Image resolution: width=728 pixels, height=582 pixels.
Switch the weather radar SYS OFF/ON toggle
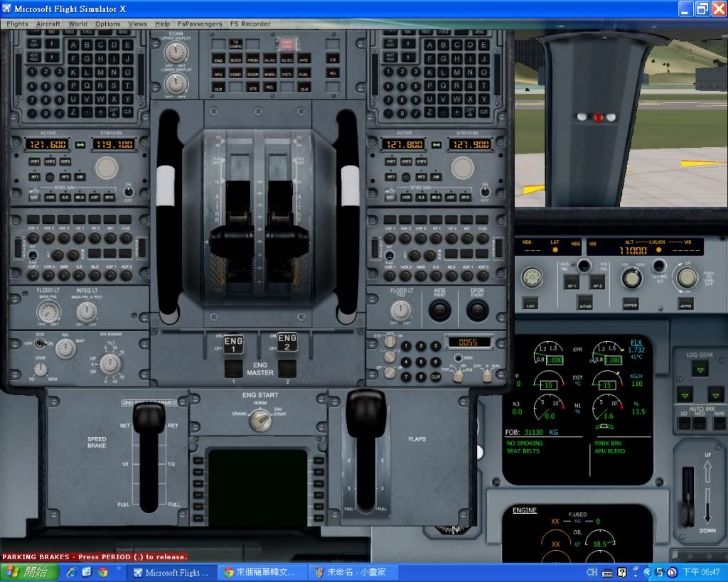[x=39, y=343]
